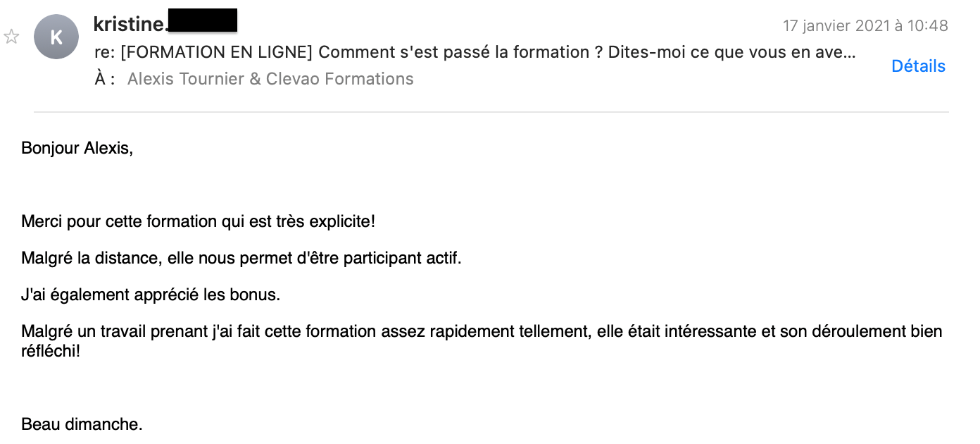
Task: Open the Détails link
Action: (918, 66)
